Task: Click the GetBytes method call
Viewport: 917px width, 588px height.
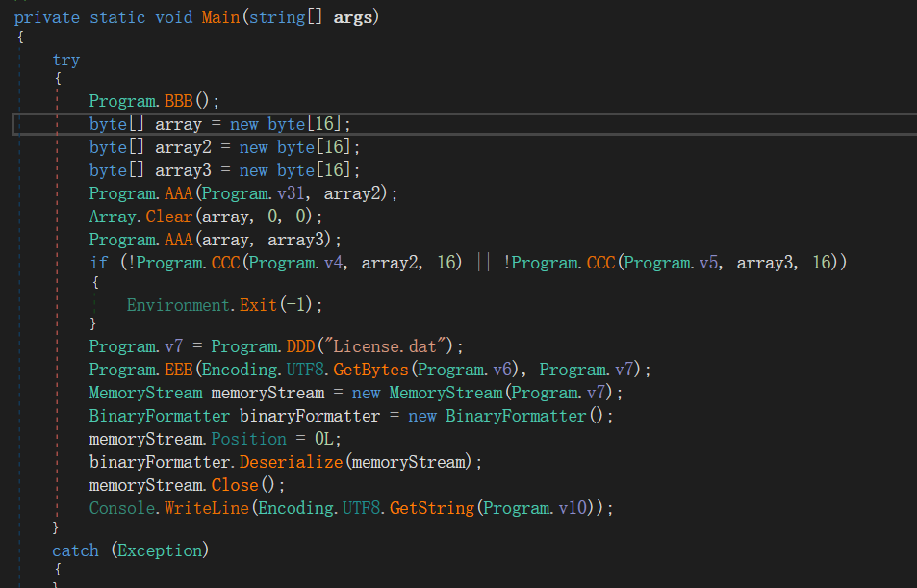Action: click(x=370, y=370)
